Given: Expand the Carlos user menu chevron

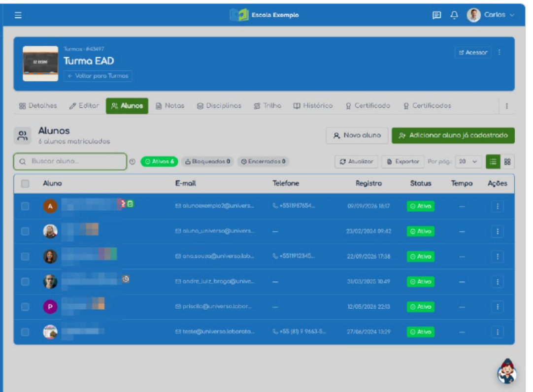Looking at the screenshot, I should click(x=512, y=15).
